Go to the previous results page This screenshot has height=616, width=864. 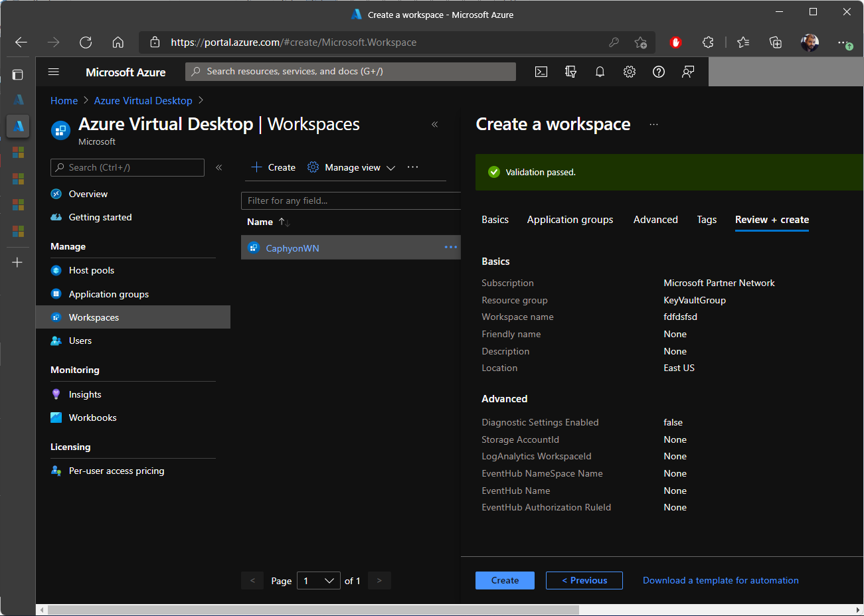(x=252, y=581)
